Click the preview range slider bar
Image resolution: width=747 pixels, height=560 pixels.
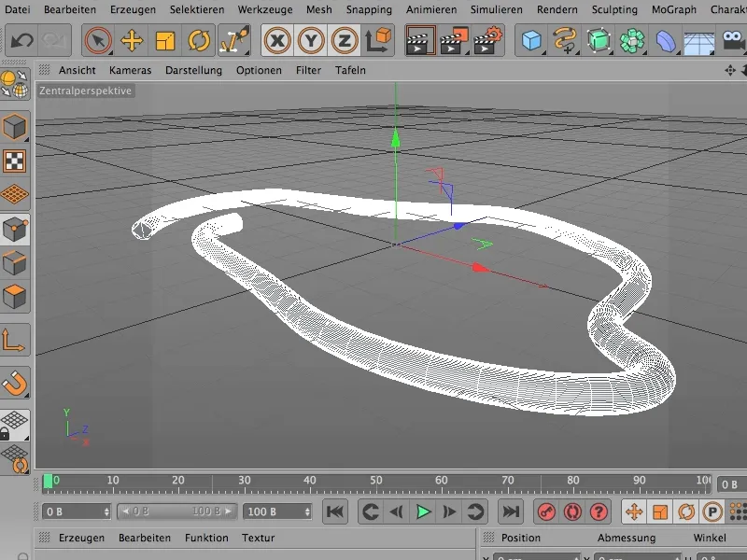coord(177,511)
